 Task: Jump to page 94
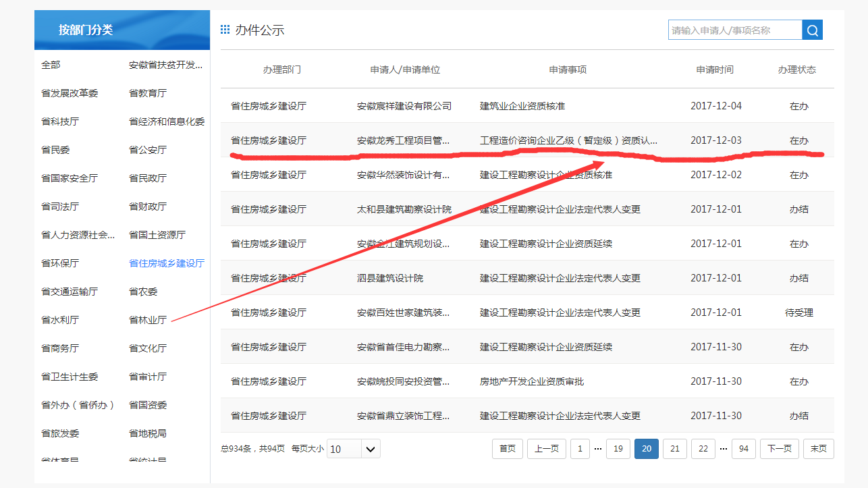744,449
